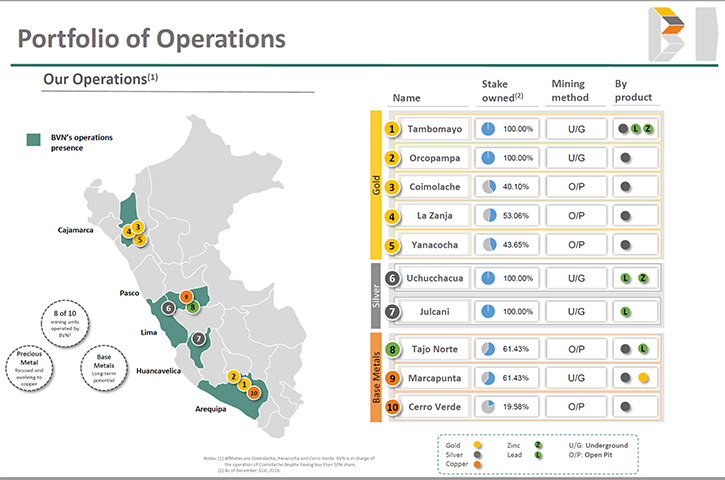Click the '8 of 10' dashed circle
Image resolution: width=725 pixels, height=480 pixels.
tap(65, 324)
